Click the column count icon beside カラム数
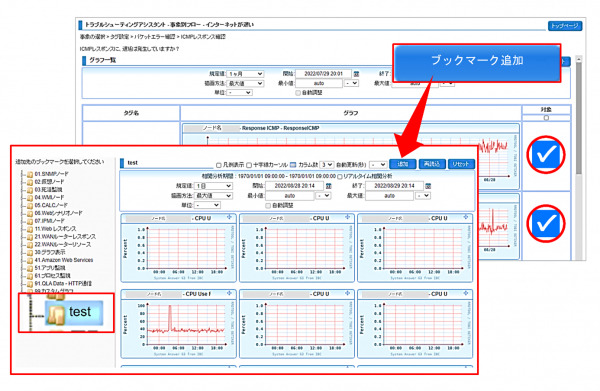 [x=293, y=165]
